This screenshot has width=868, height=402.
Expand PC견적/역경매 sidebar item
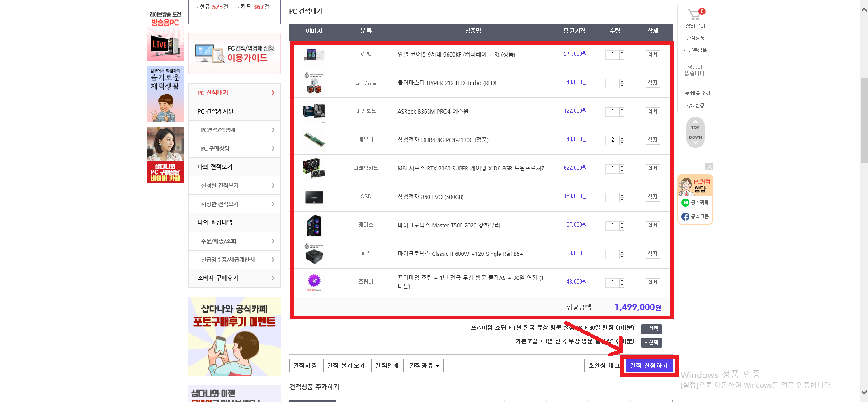pyautogui.click(x=234, y=130)
